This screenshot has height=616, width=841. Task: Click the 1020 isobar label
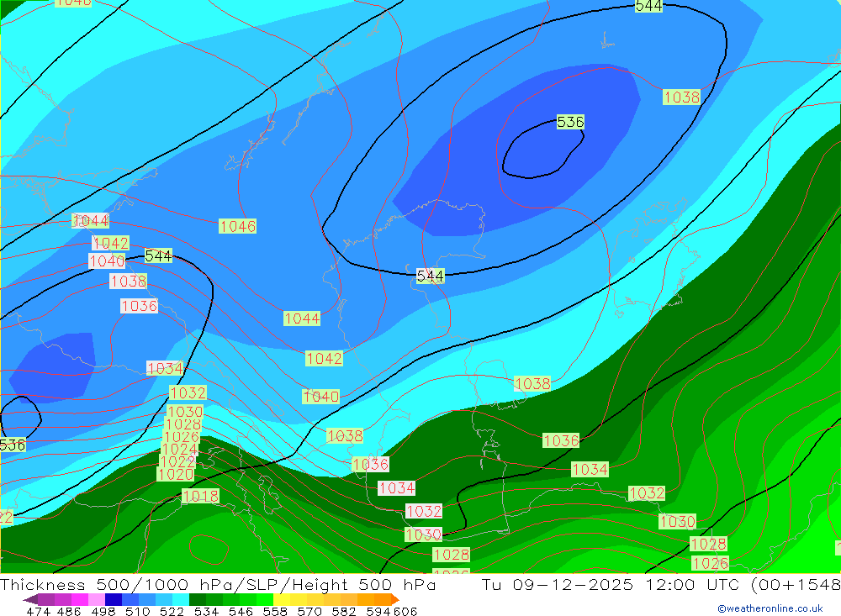click(x=176, y=474)
